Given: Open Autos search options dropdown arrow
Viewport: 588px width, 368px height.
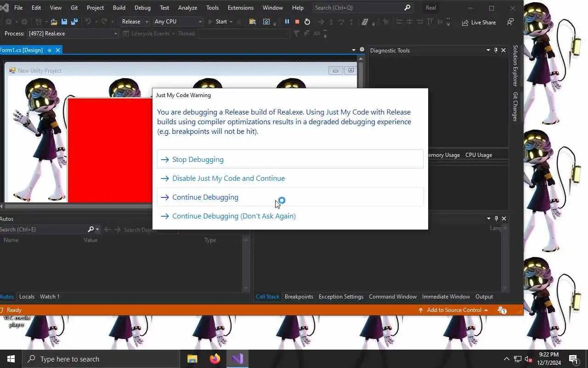Looking at the screenshot, I should 97,229.
